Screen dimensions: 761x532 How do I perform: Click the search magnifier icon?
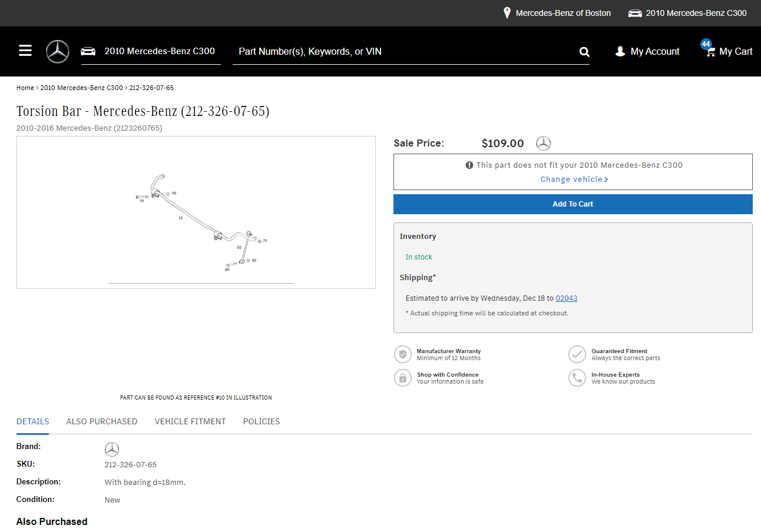[x=584, y=52]
